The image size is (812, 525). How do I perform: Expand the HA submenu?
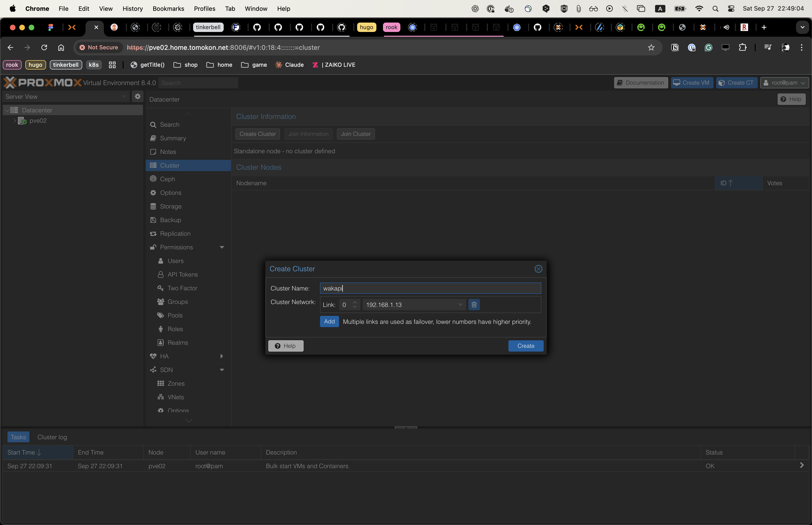(x=222, y=356)
